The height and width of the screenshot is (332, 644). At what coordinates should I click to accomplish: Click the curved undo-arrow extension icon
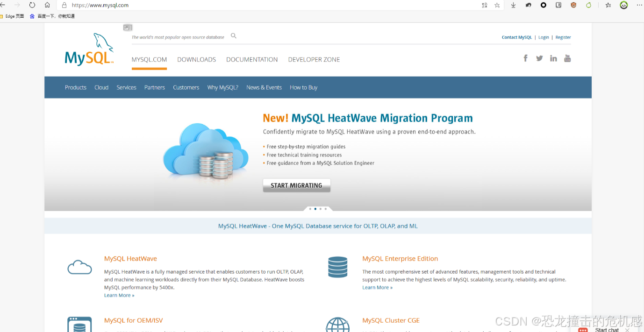(528, 5)
